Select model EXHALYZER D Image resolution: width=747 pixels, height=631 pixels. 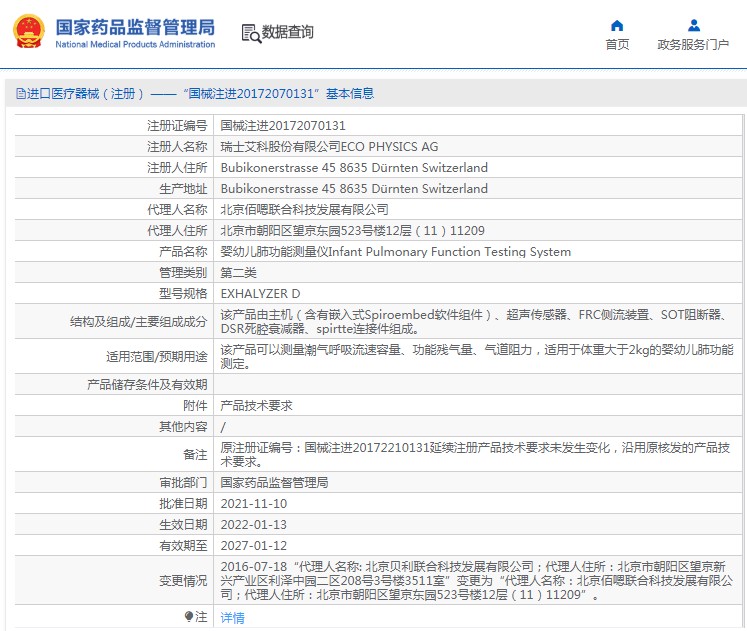coord(260,293)
